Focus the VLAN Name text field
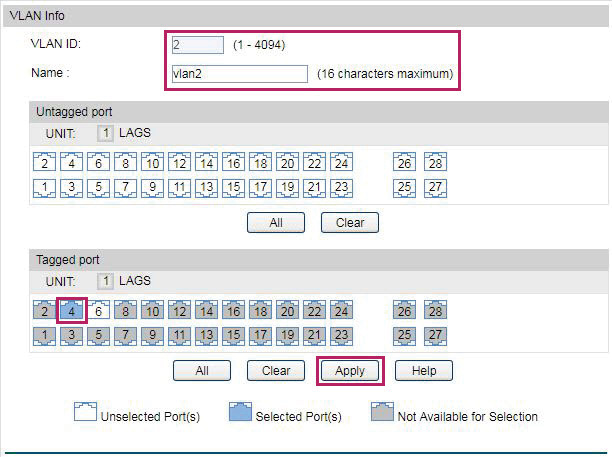Screen dimensions: 612x457 click(x=240, y=74)
